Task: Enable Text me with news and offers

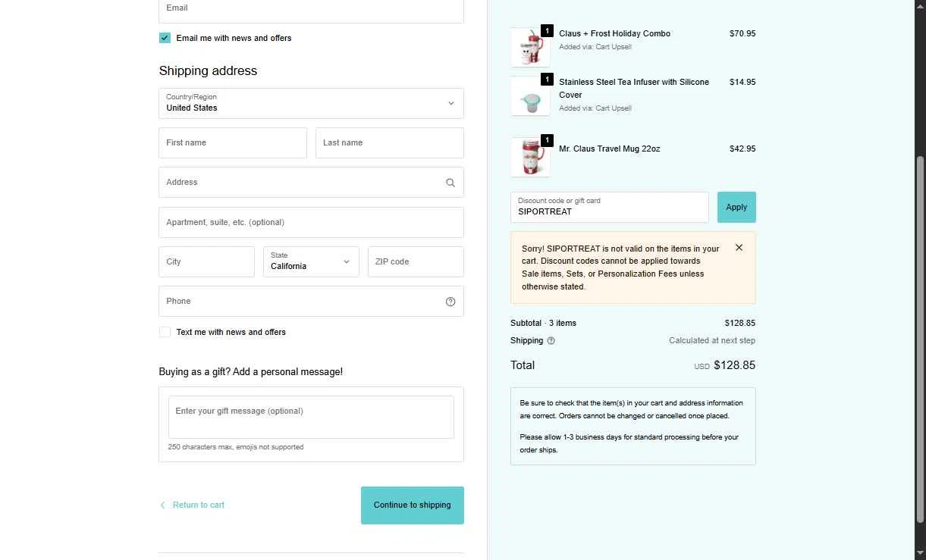Action: point(165,332)
